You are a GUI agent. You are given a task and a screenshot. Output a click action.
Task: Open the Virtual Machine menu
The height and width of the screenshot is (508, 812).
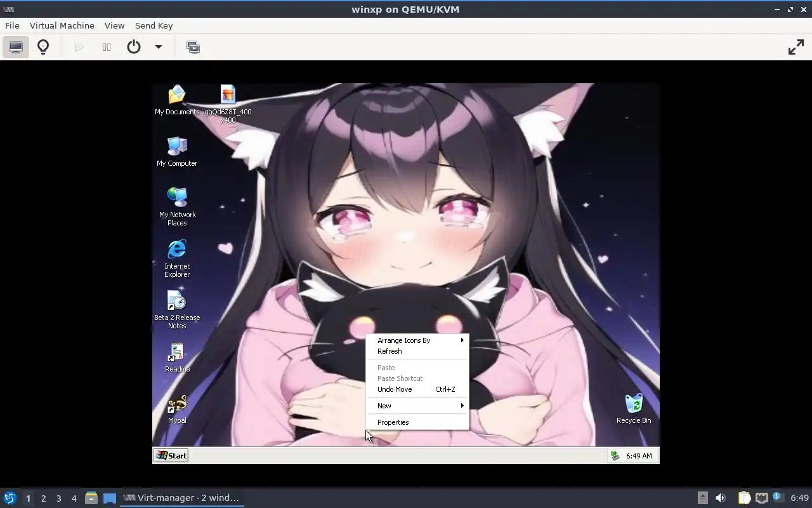62,25
